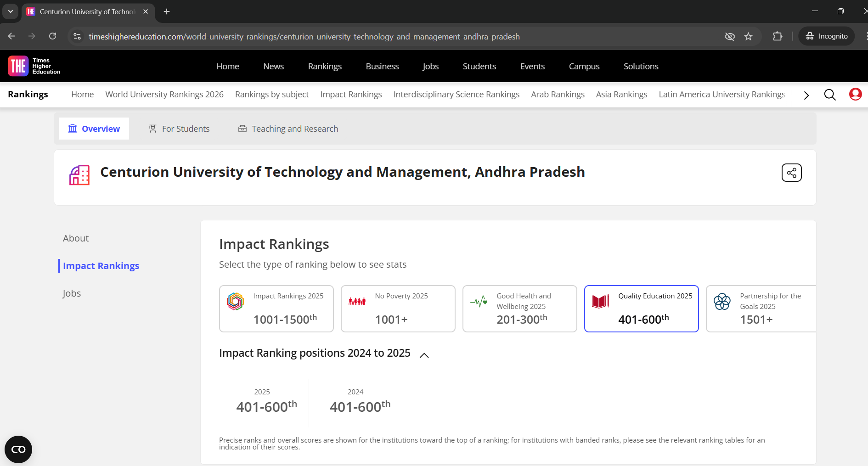This screenshot has height=466, width=868.
Task: Switch to Teaching and Research tab
Action: click(x=288, y=129)
